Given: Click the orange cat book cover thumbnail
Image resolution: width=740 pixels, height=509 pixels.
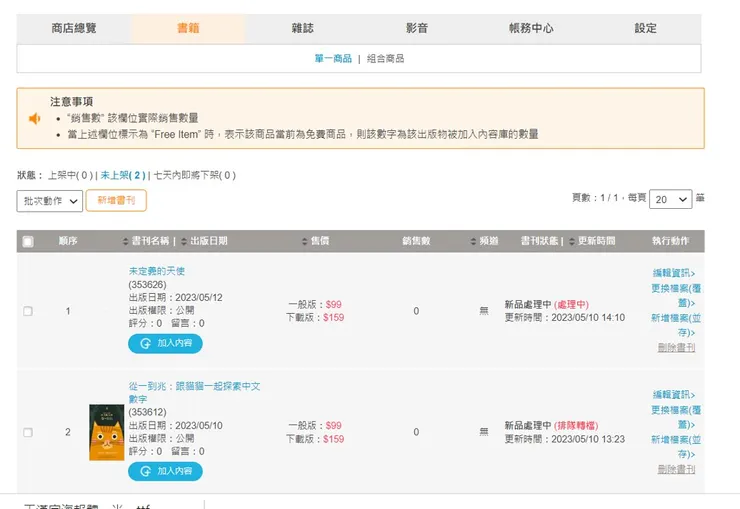Looking at the screenshot, I should click(107, 432).
